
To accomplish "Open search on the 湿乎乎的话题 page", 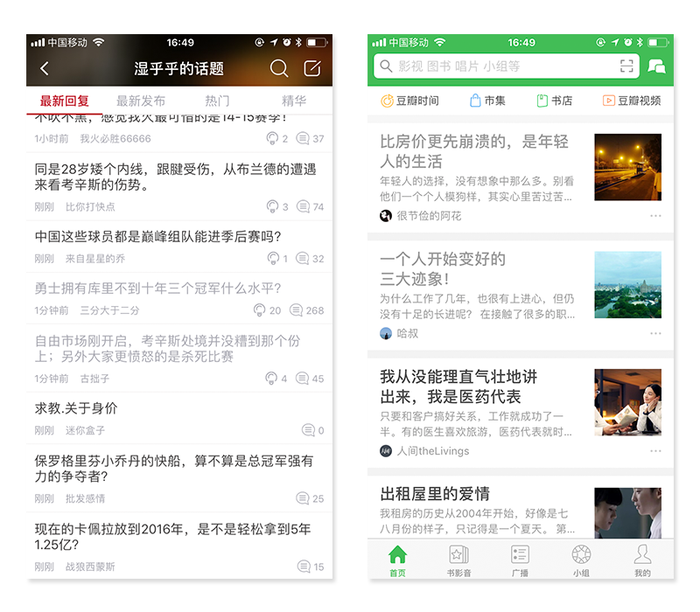I will pyautogui.click(x=279, y=68).
